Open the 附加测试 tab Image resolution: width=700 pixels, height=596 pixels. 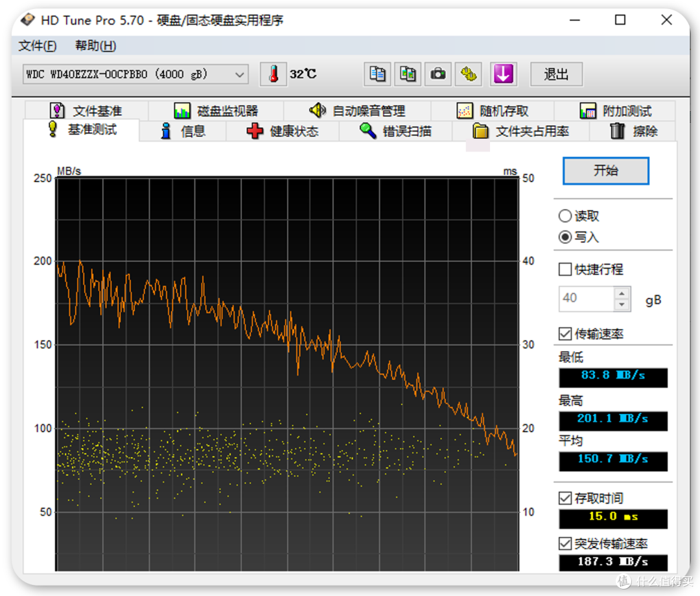(615, 111)
